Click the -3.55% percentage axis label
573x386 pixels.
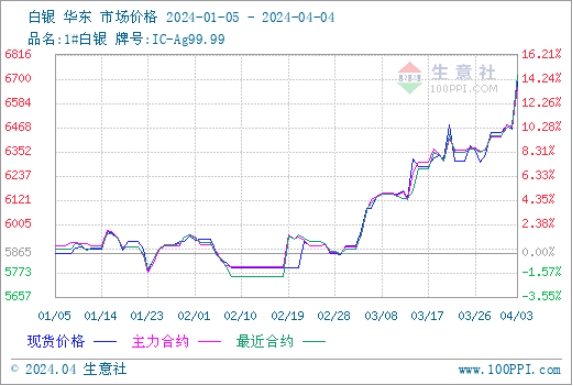point(541,296)
